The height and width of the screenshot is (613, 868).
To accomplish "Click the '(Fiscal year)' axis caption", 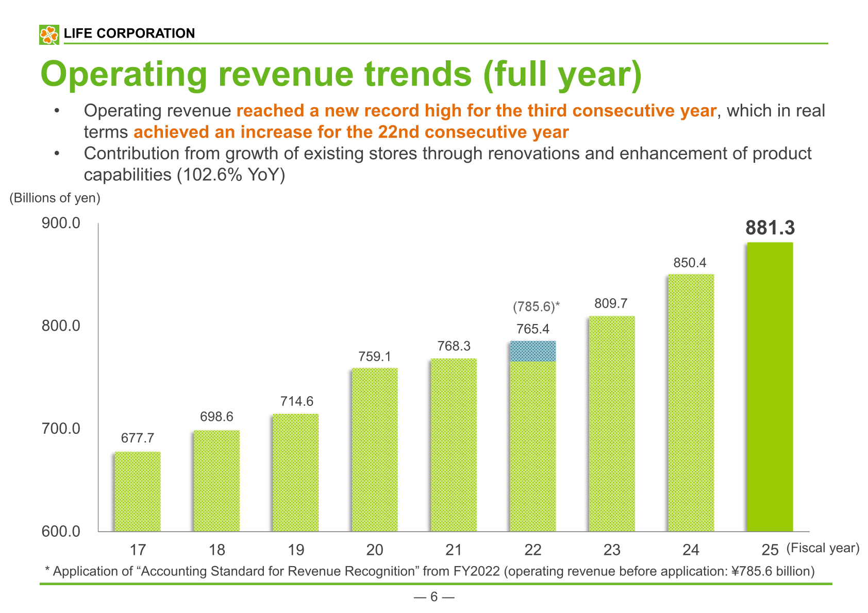I will click(823, 548).
